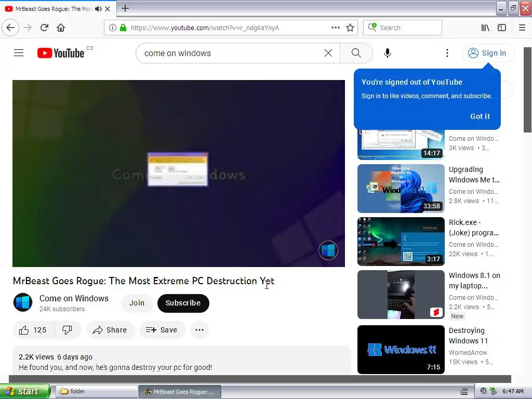Click the Upgrading Windows Me title
This screenshot has width=532, height=399.
(x=474, y=175)
